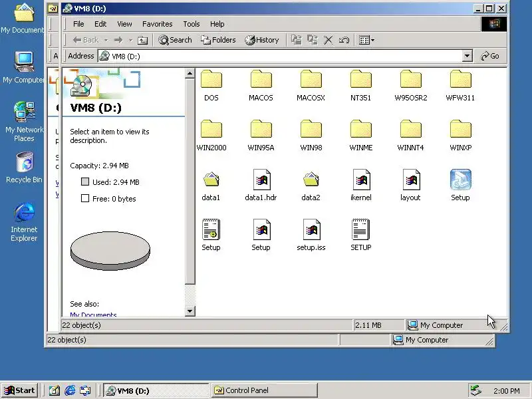Click the Move To toolbar icon
The width and height of the screenshot is (532, 399).
296,40
